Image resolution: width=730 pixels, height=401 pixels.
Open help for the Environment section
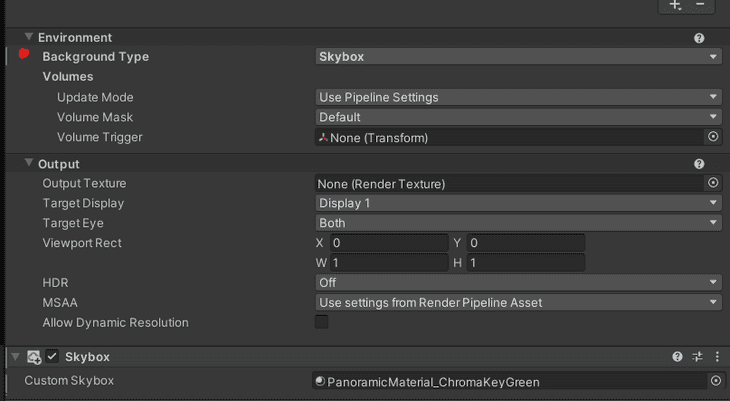click(699, 38)
